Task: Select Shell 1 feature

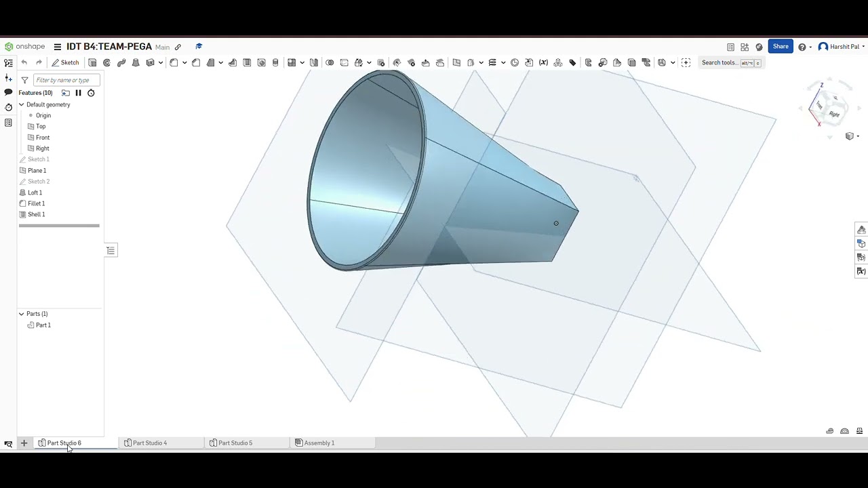Action: click(36, 214)
